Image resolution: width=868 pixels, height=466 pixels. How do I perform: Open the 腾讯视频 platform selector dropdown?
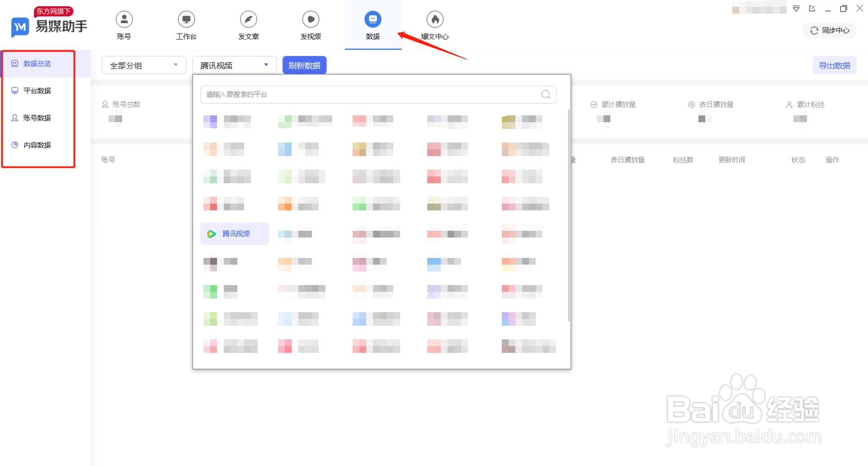tap(233, 65)
